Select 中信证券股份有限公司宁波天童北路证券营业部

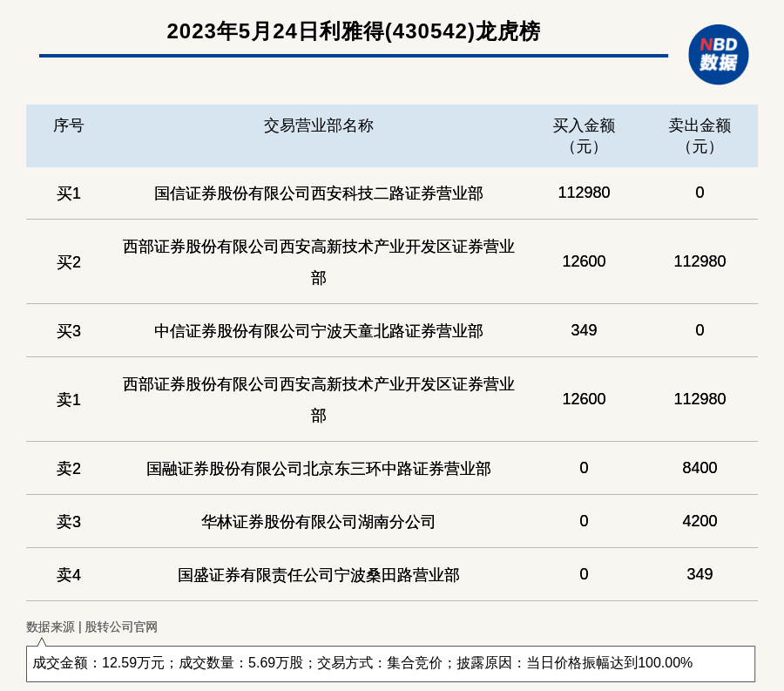tap(319, 331)
